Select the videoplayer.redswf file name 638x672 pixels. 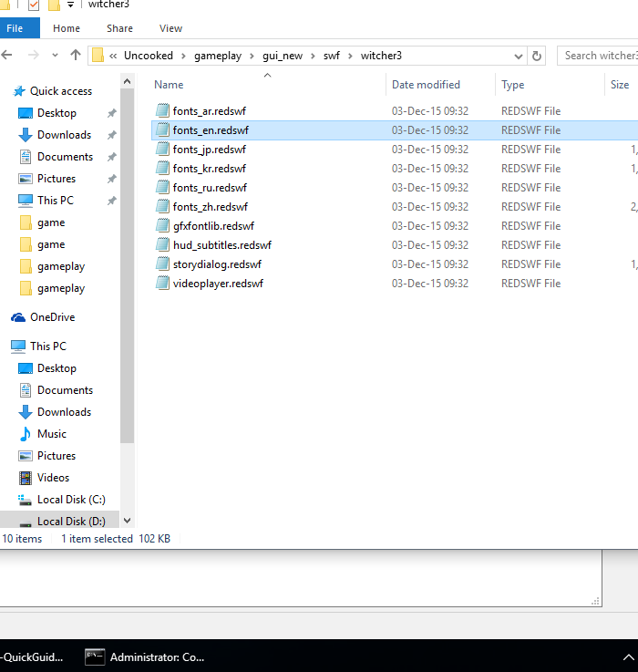[x=218, y=284]
